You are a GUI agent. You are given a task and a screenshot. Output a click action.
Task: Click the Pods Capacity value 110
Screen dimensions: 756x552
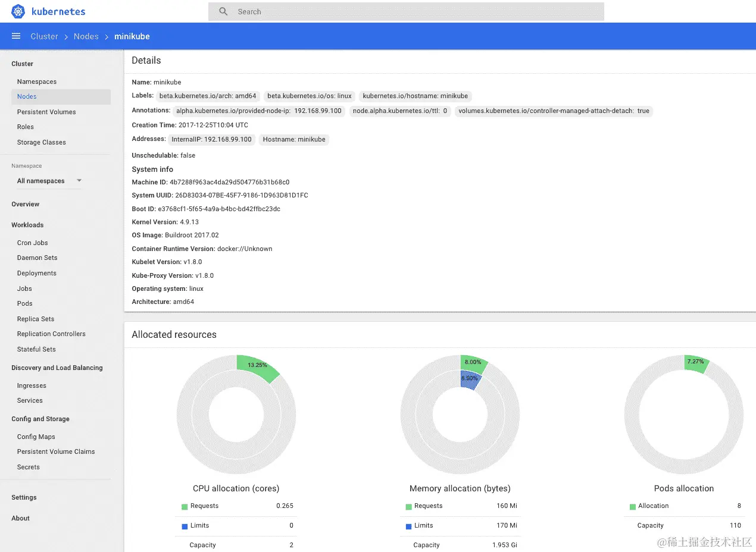[x=735, y=525]
